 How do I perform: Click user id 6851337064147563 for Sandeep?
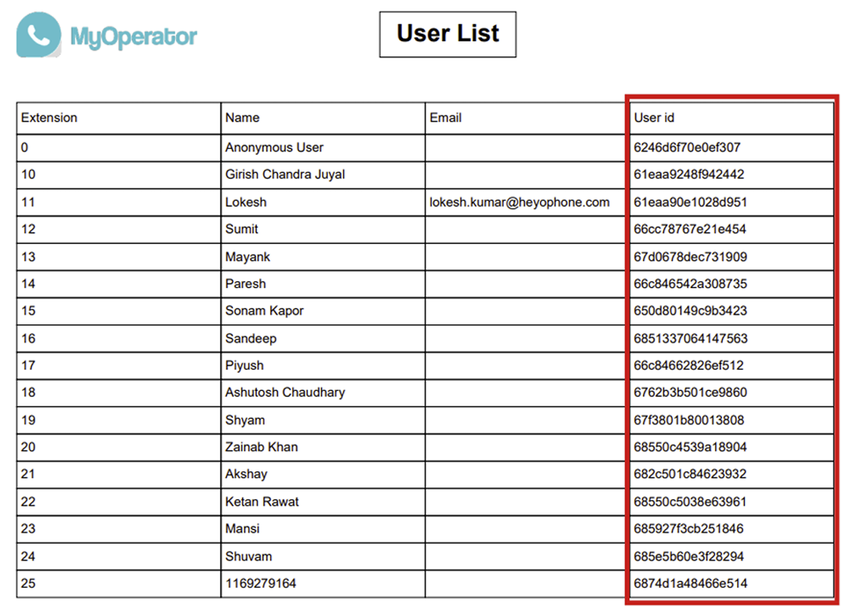(x=690, y=338)
